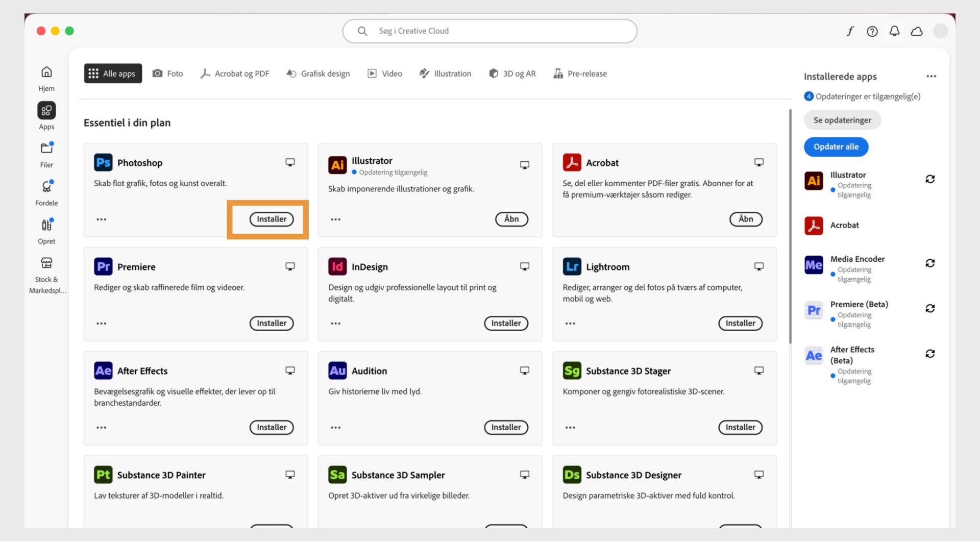The height and width of the screenshot is (542, 980).
Task: Click the Substance 3D Sampler Sa icon
Action: click(x=337, y=475)
